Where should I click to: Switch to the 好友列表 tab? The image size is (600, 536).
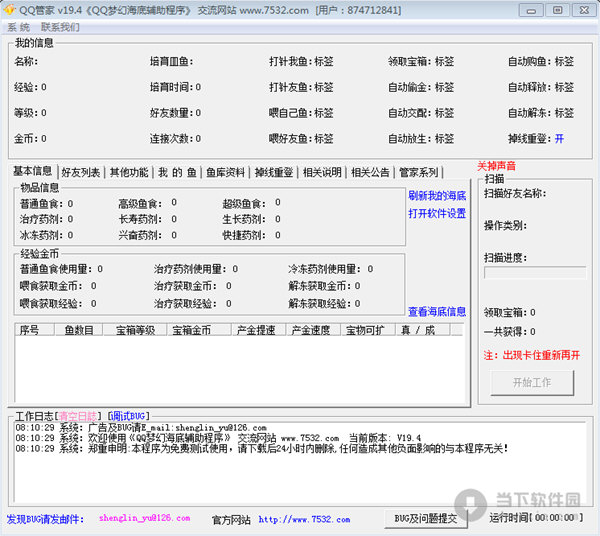tap(81, 172)
